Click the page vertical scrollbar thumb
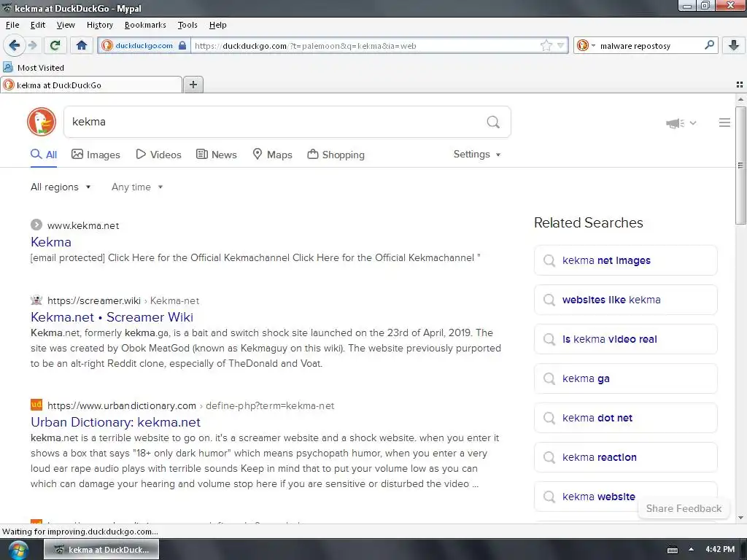The width and height of the screenshot is (747, 560). pyautogui.click(x=740, y=166)
